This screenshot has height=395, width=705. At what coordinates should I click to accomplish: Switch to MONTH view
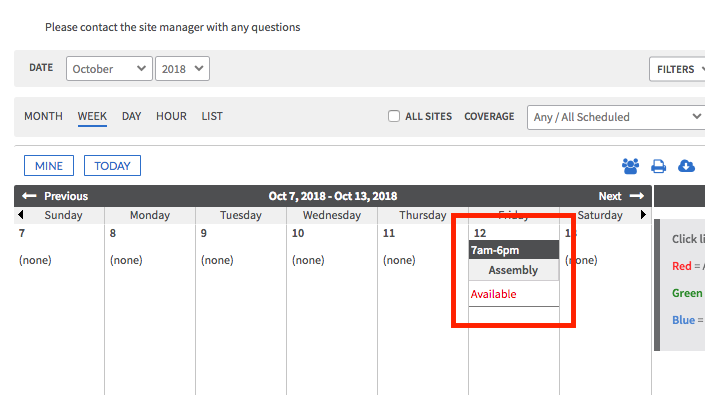click(x=44, y=116)
